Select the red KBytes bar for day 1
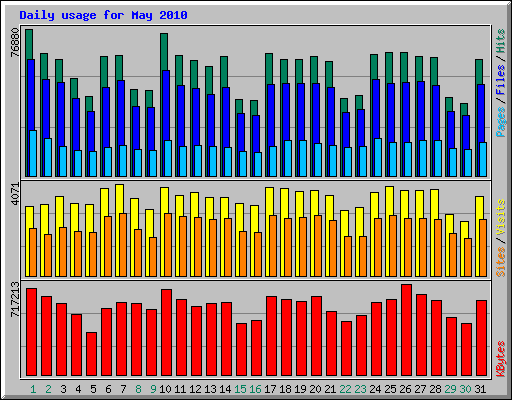The height and width of the screenshot is (400, 512). pos(32,332)
